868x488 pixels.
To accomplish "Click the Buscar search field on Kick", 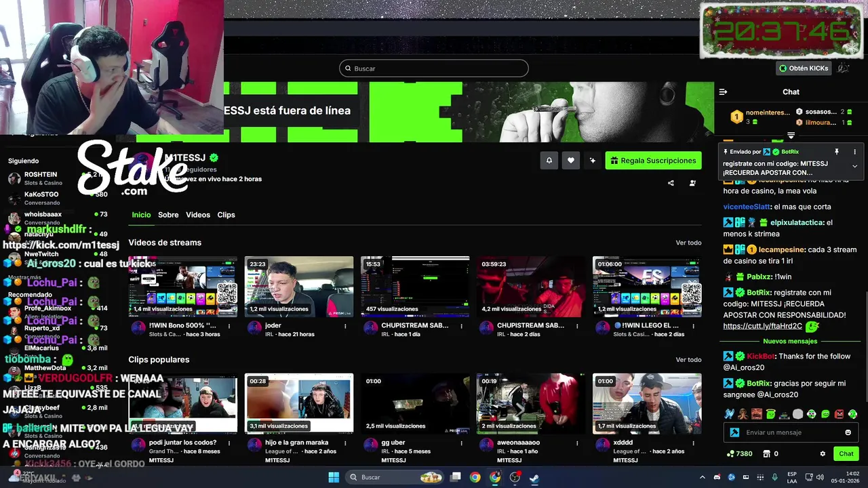I will pyautogui.click(x=434, y=68).
